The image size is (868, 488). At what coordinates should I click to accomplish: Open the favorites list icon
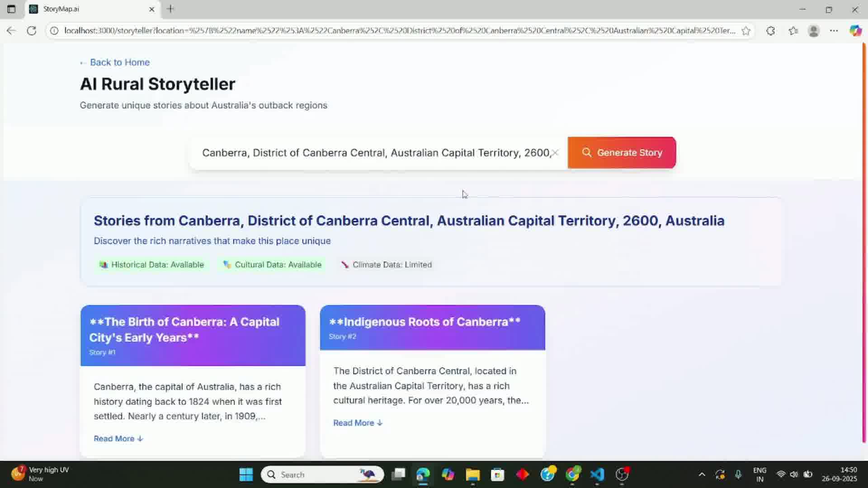point(793,31)
